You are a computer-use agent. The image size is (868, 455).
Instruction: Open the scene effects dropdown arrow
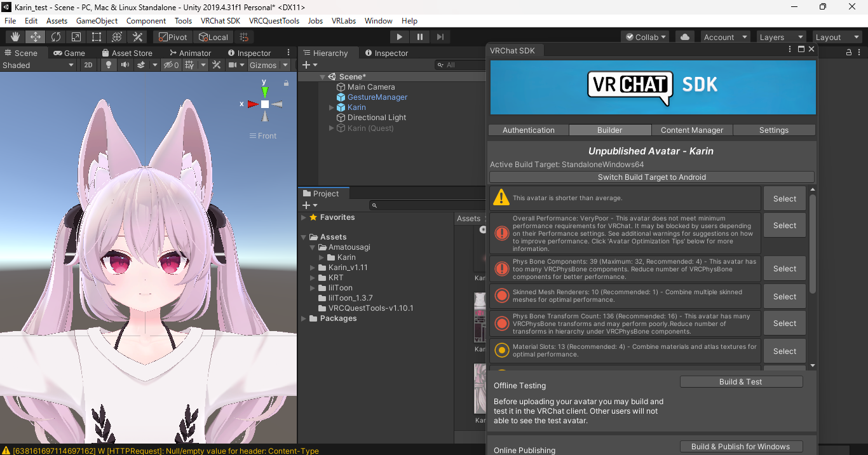(154, 65)
